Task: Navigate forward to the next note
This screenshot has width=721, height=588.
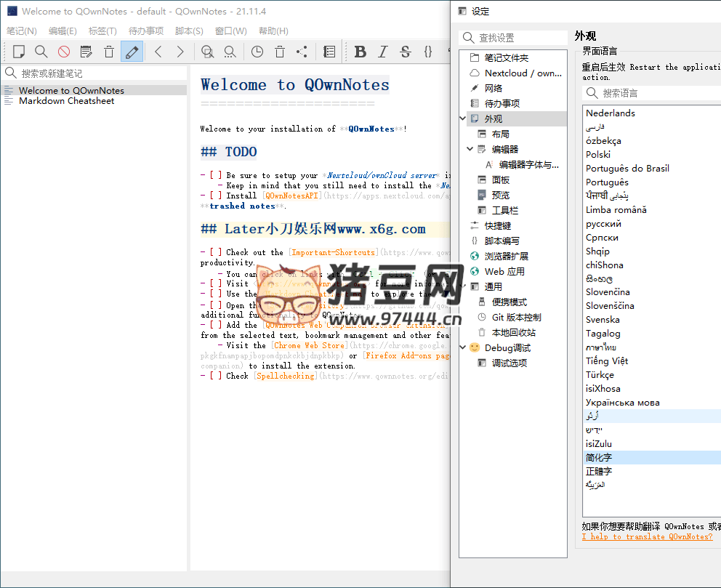Action: click(179, 52)
